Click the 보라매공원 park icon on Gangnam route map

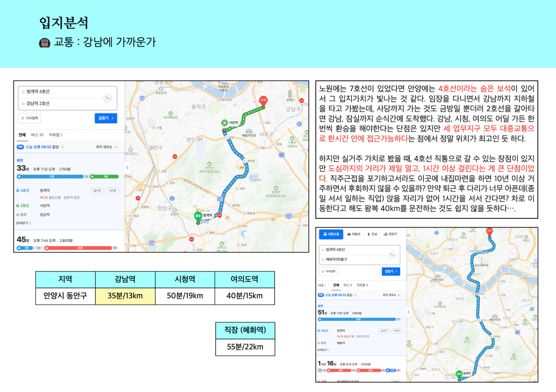click(170, 114)
